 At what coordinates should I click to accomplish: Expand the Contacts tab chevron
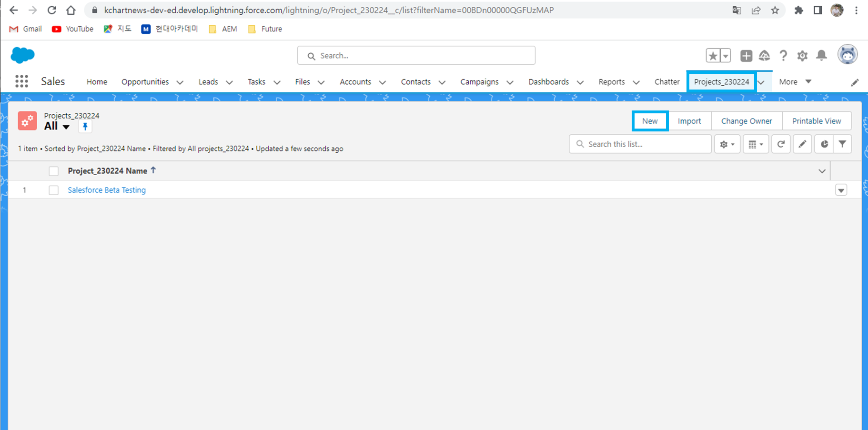click(x=442, y=82)
